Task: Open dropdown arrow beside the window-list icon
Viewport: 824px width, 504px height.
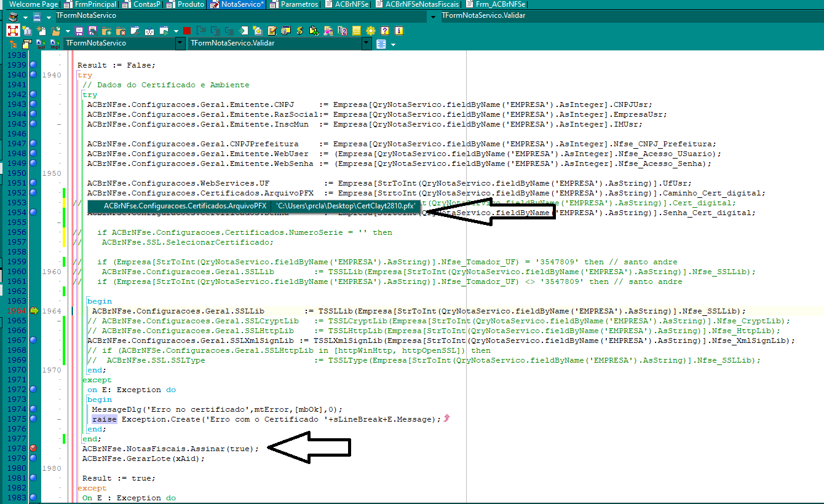Action: click(49, 17)
